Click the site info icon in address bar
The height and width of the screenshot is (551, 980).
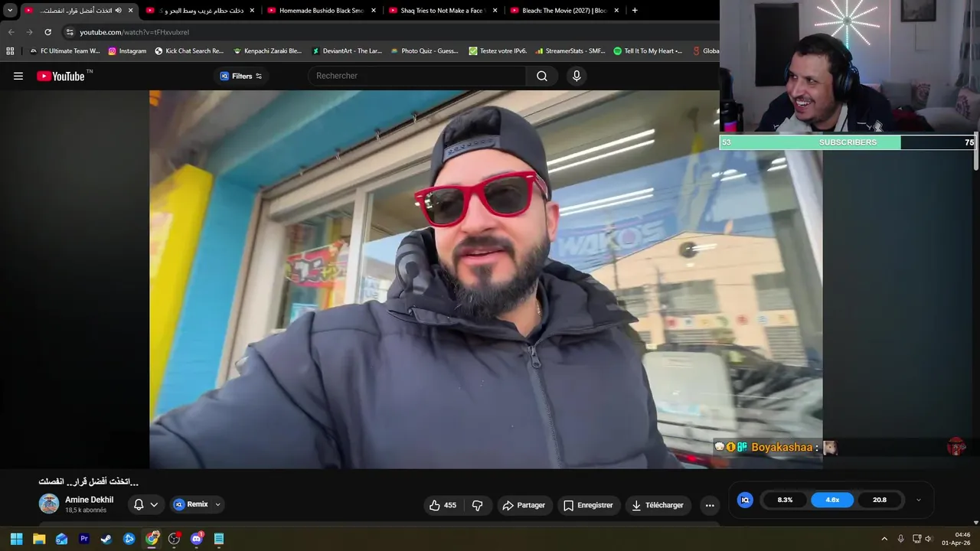pos(70,32)
